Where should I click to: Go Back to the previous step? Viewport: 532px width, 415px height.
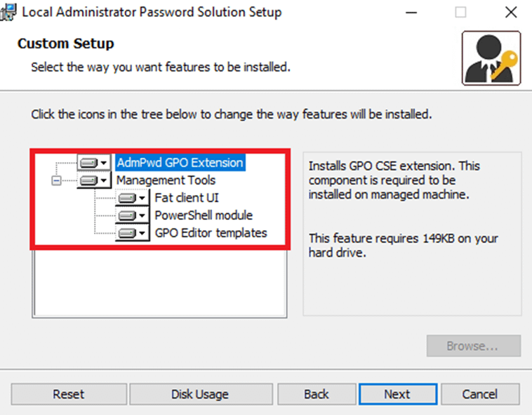point(317,395)
